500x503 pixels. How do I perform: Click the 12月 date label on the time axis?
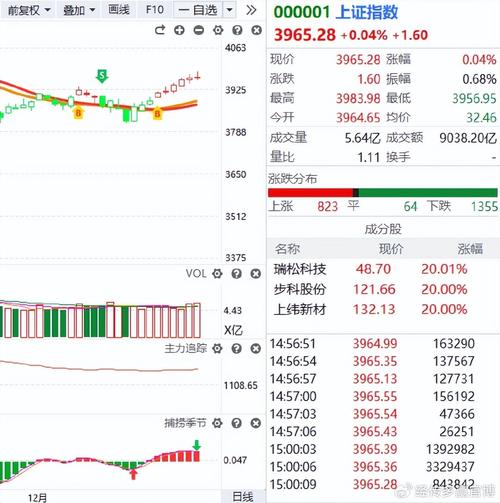coord(37,498)
